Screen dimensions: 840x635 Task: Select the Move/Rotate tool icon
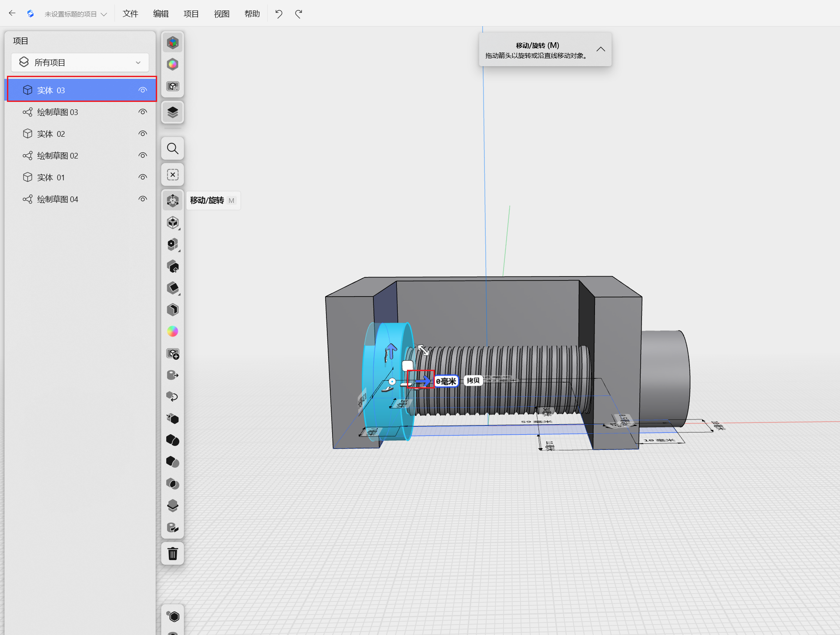click(173, 200)
